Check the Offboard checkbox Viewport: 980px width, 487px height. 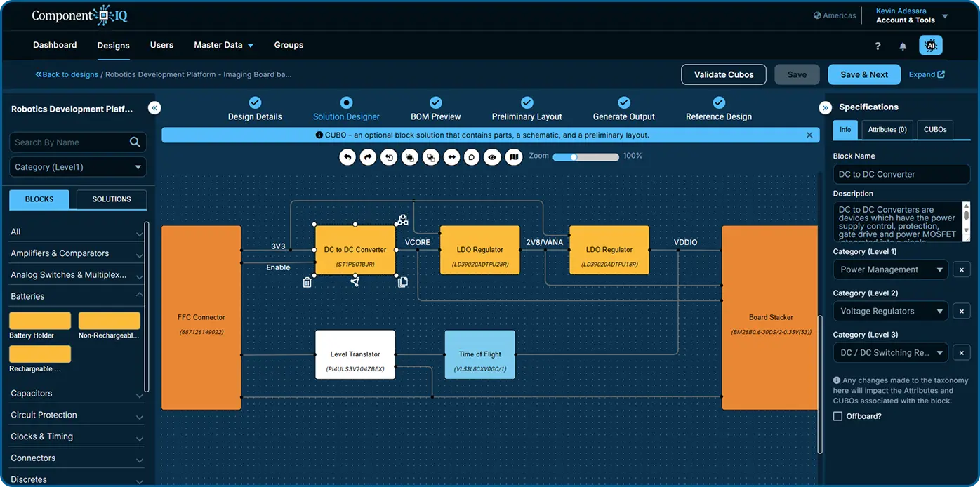837,416
